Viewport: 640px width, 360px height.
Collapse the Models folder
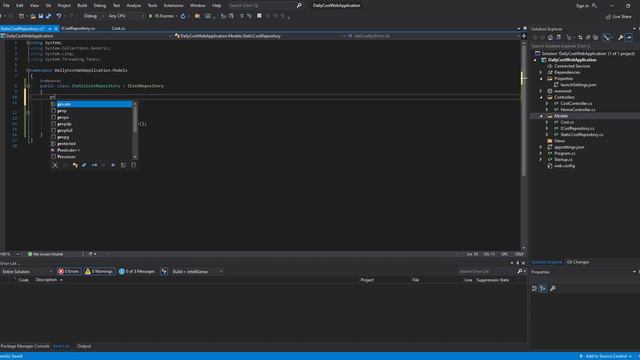coord(541,116)
